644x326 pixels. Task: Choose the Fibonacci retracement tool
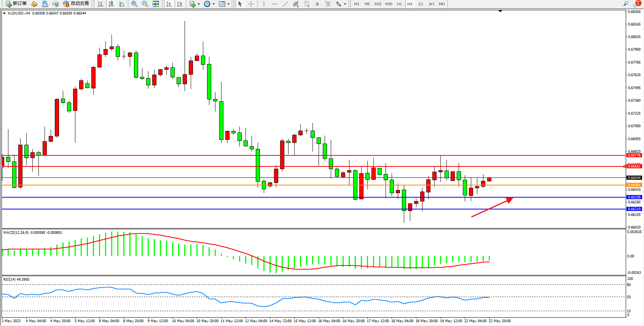coord(307,4)
